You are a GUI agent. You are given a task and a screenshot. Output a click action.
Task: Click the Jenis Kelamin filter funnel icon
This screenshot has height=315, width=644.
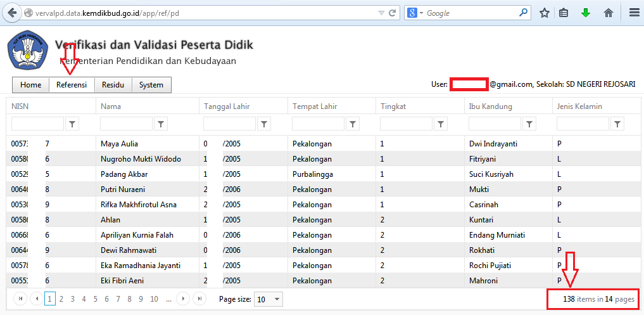point(617,124)
